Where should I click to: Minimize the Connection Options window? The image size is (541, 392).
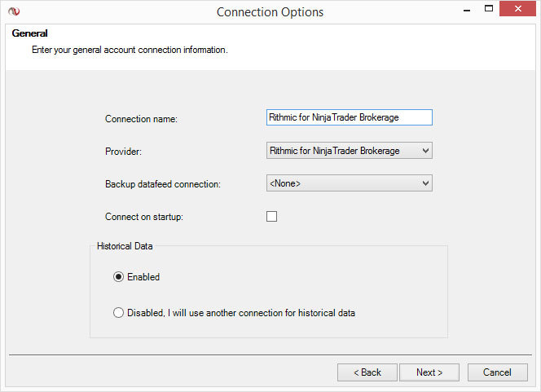coord(467,11)
